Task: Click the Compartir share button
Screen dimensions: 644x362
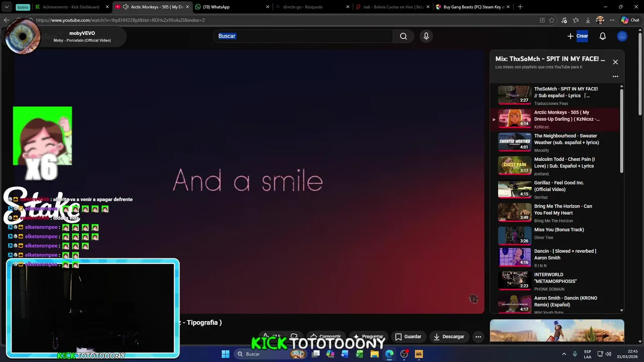Action: (x=325, y=337)
